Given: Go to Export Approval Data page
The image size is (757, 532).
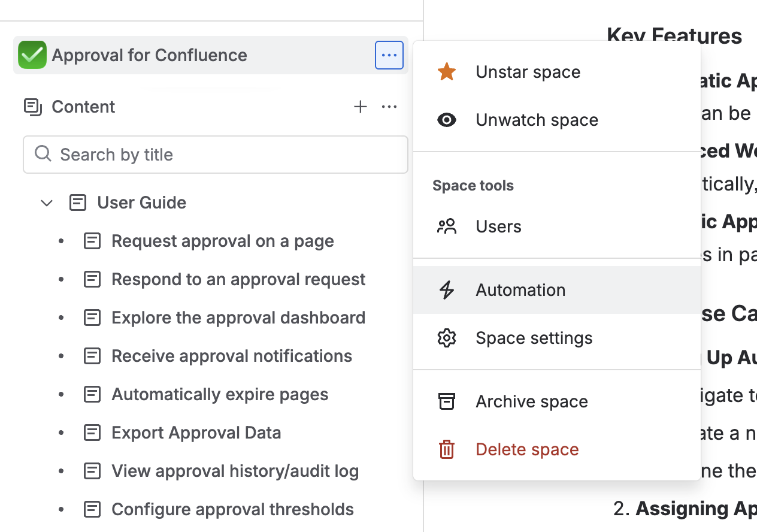Looking at the screenshot, I should point(196,433).
